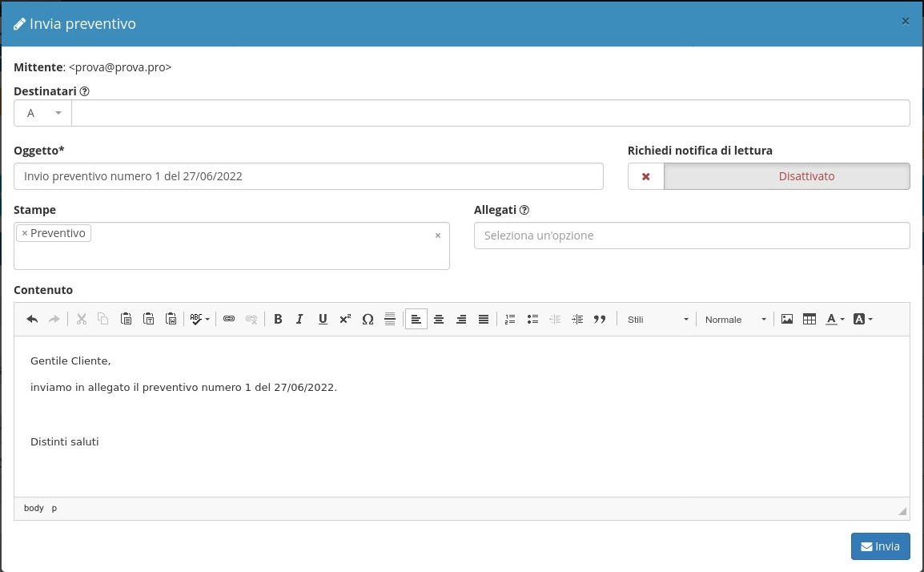924x572 pixels.
Task: Insert a link with the link icon
Action: [229, 319]
